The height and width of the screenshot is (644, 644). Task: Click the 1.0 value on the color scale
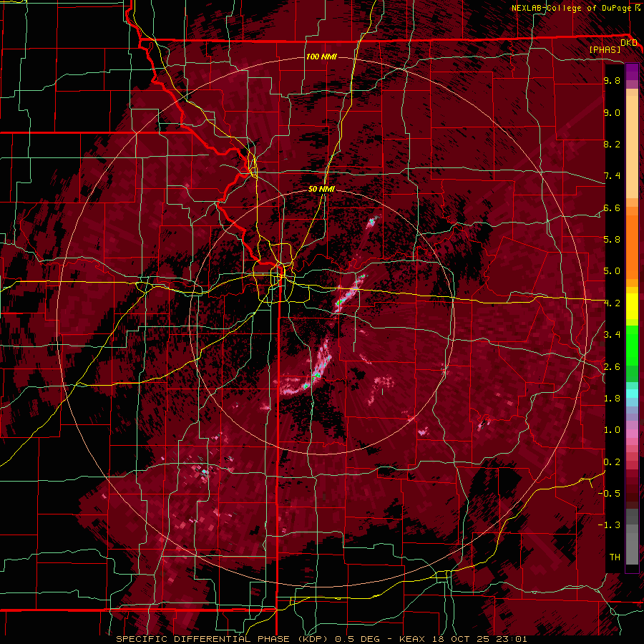612,430
